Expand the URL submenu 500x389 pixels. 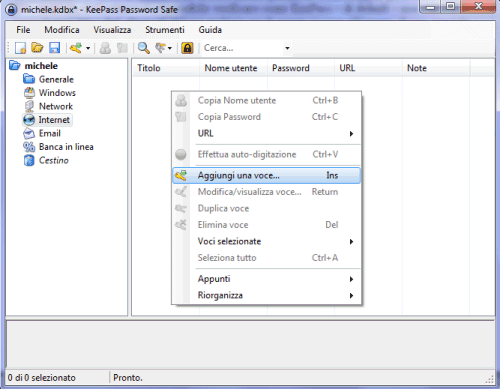[267, 134]
